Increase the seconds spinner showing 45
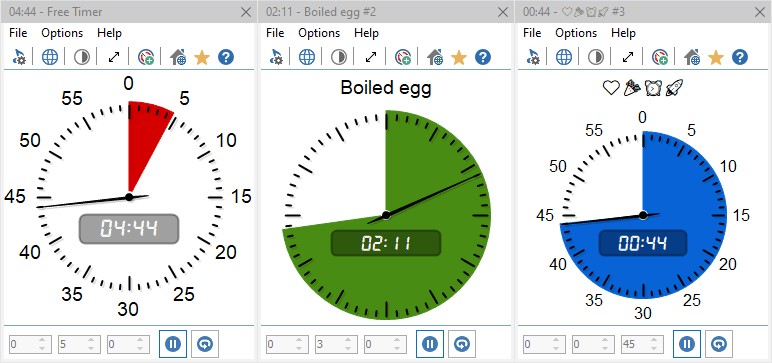This screenshot has height=363, width=772. click(x=654, y=340)
